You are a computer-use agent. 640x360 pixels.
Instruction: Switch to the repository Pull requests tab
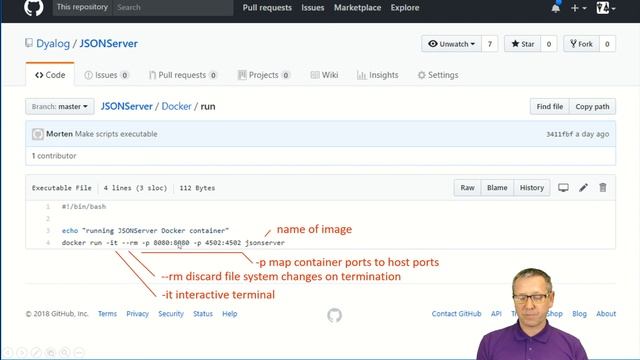183,75
